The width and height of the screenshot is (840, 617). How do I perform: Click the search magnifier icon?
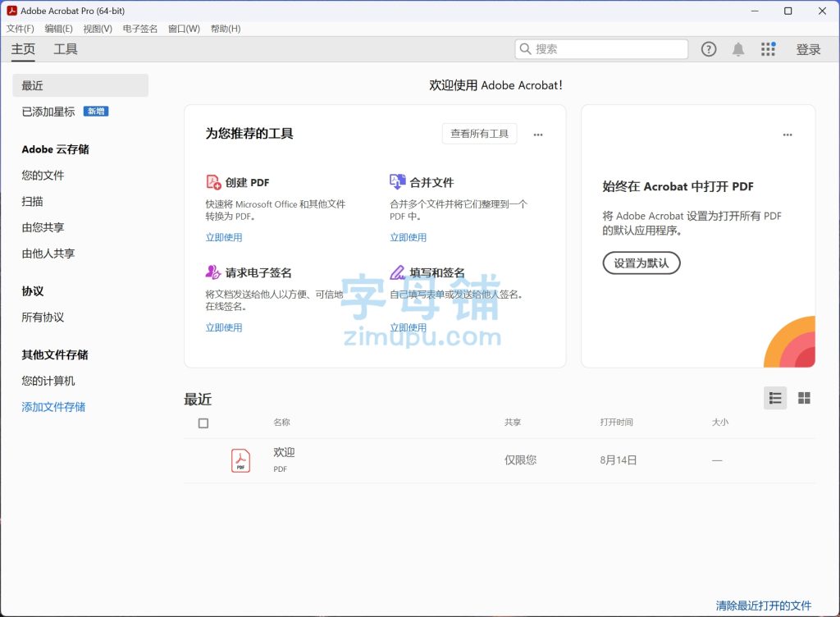(x=525, y=49)
